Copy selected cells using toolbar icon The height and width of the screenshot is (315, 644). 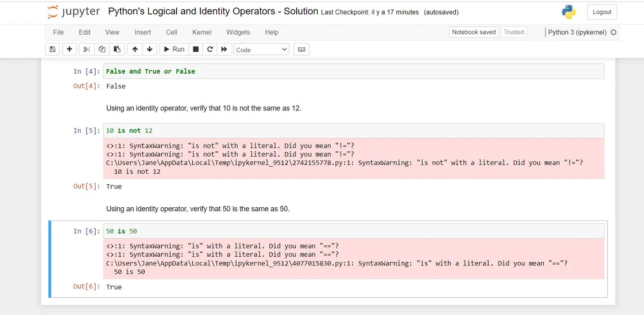tap(102, 49)
